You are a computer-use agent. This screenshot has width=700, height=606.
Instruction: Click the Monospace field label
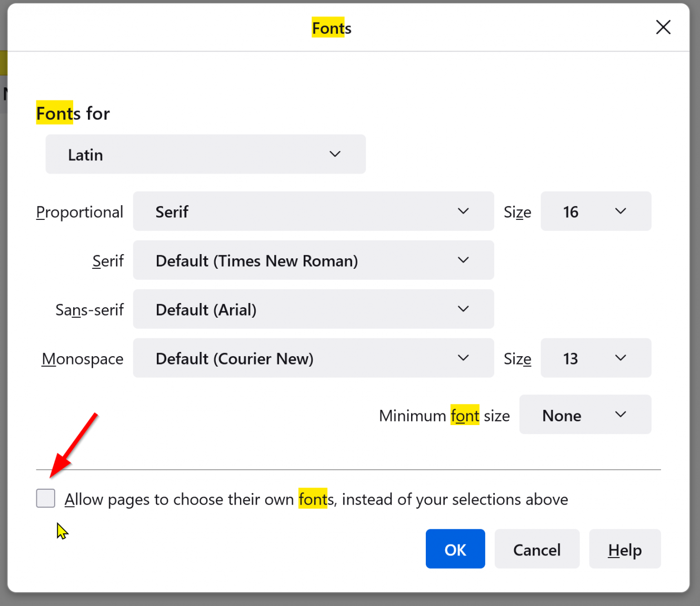click(83, 359)
